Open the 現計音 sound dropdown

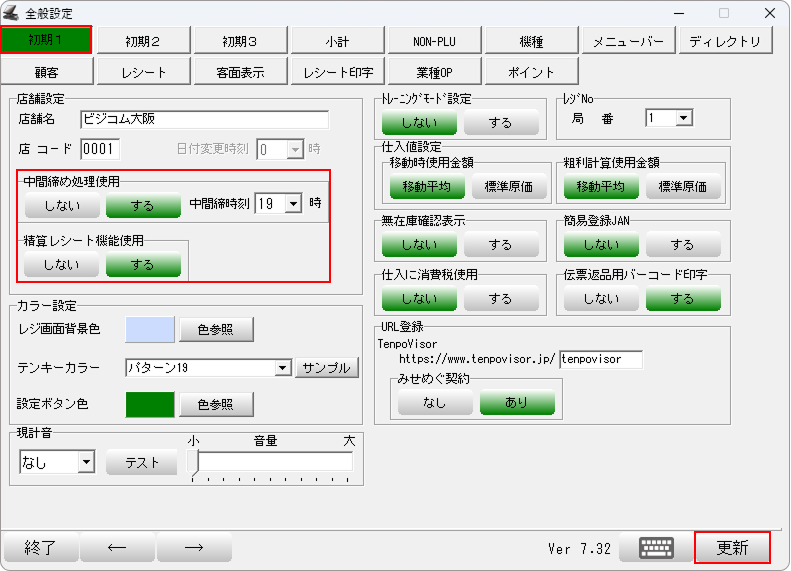85,462
